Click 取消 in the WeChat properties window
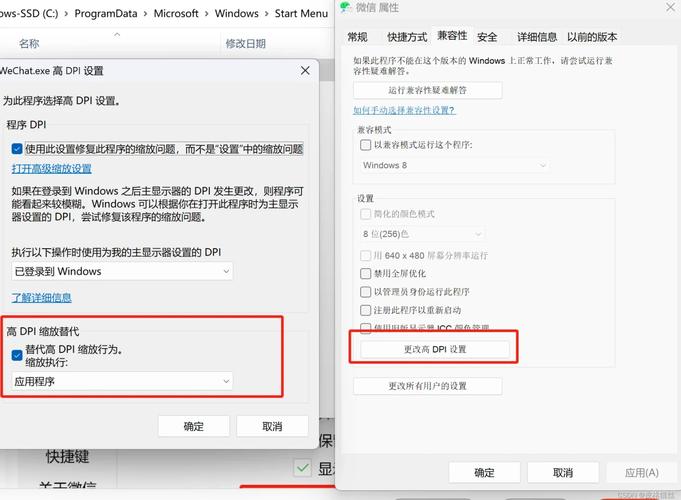 tap(563, 472)
